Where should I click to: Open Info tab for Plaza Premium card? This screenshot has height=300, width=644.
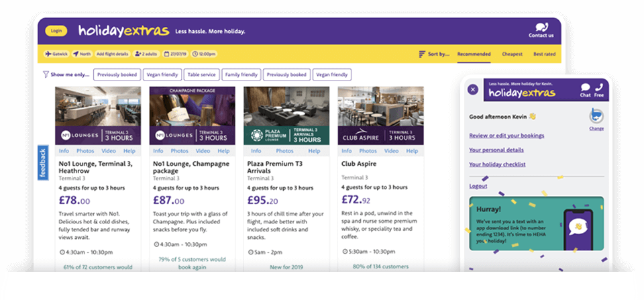click(x=256, y=151)
